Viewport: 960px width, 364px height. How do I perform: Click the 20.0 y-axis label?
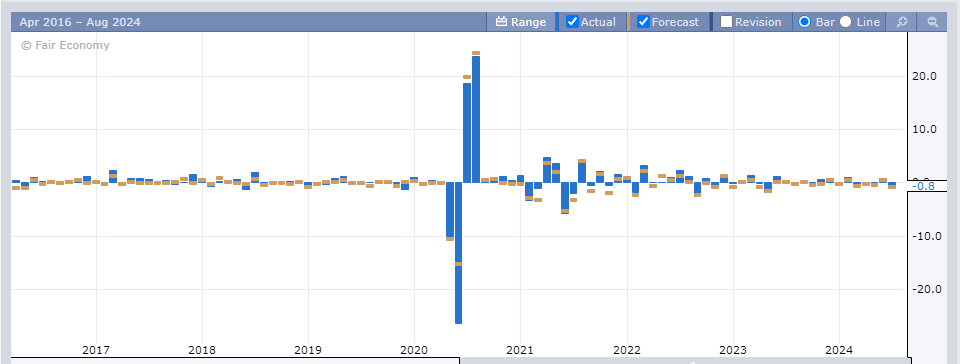(x=924, y=76)
